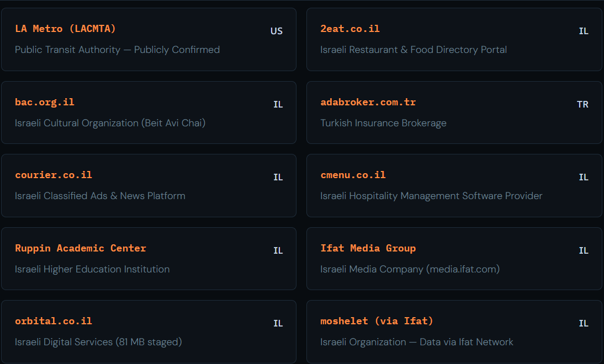Select the IL code on cmenu.co.il card
The height and width of the screenshot is (364, 604).
[584, 178]
